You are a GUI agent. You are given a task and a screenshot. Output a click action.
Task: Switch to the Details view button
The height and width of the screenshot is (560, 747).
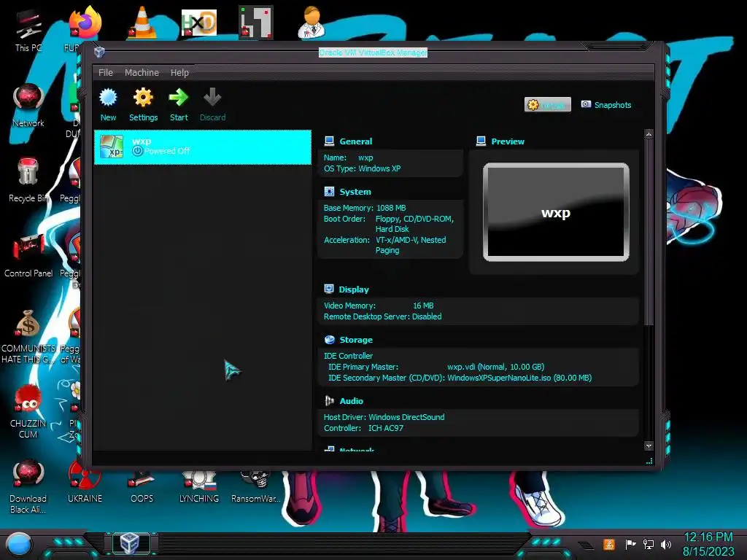point(547,105)
